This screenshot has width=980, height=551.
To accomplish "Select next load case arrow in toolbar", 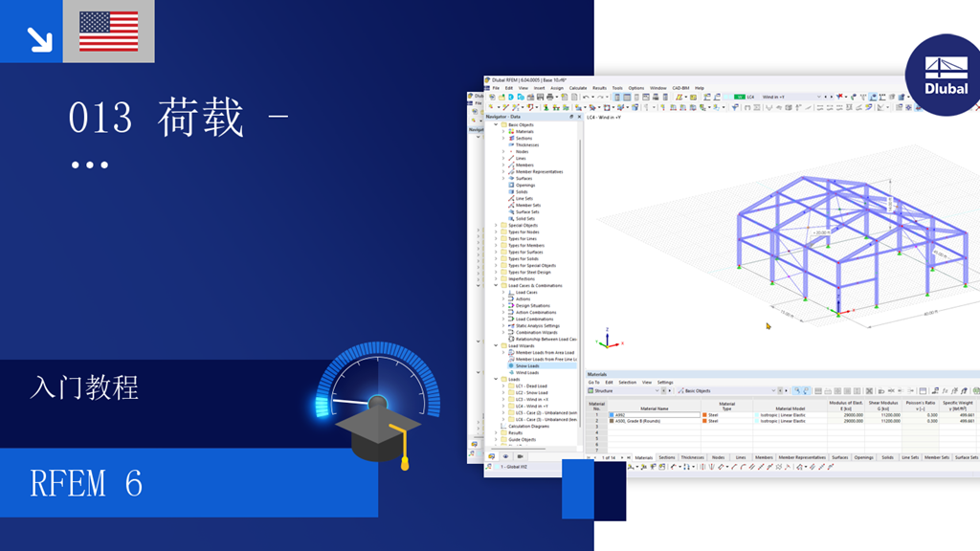I will click(832, 97).
